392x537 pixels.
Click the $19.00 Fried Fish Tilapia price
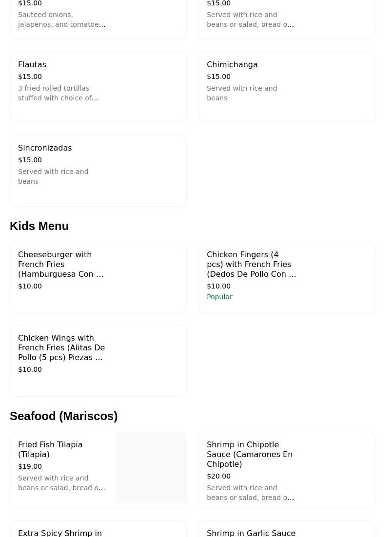[x=30, y=466]
